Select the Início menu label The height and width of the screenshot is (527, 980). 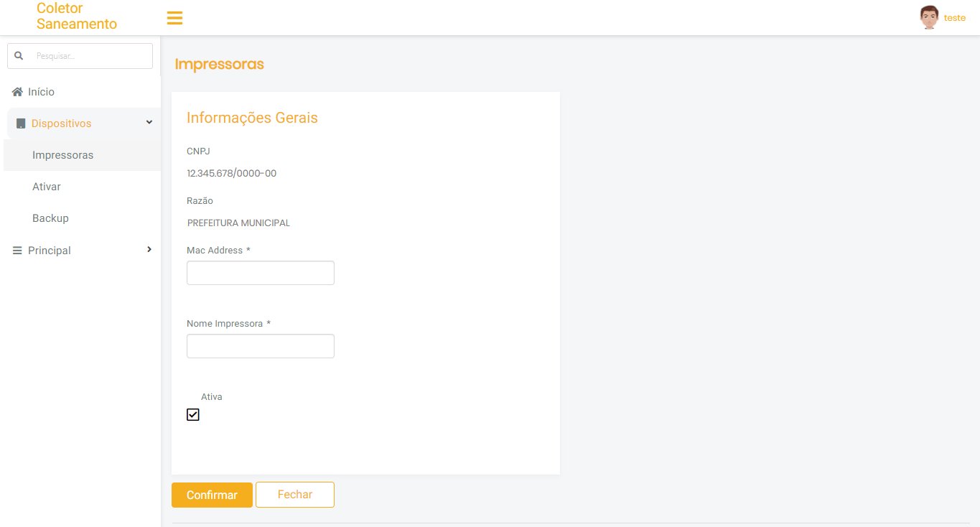pos(42,92)
